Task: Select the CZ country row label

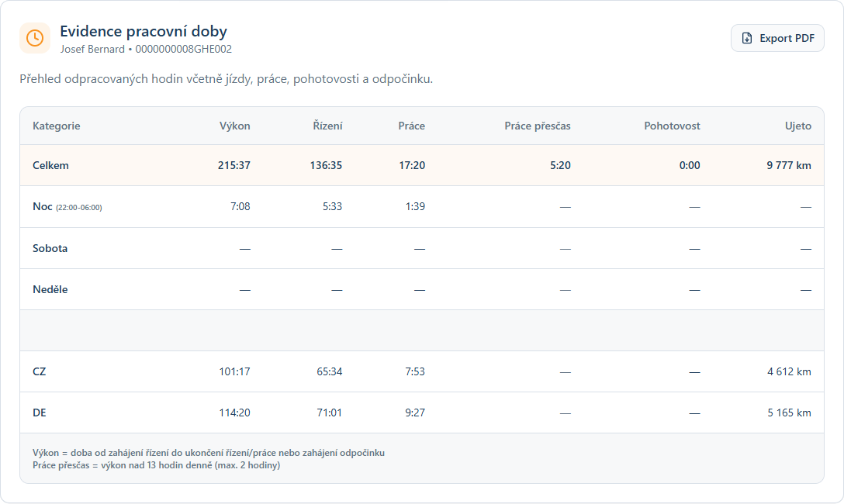Action: [40, 371]
